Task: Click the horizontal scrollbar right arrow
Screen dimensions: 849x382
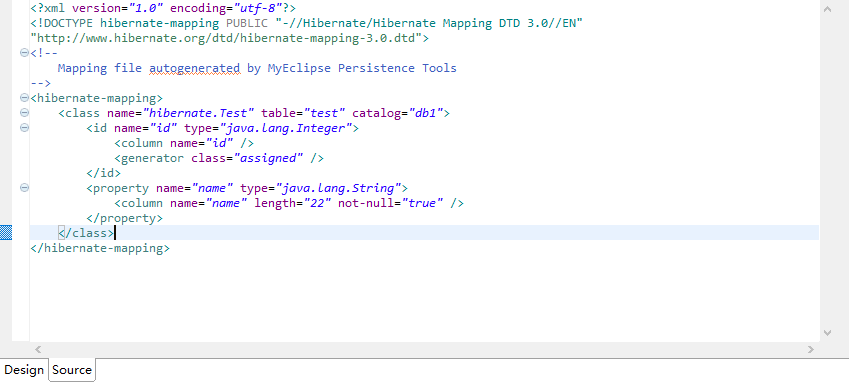Action: 811,350
